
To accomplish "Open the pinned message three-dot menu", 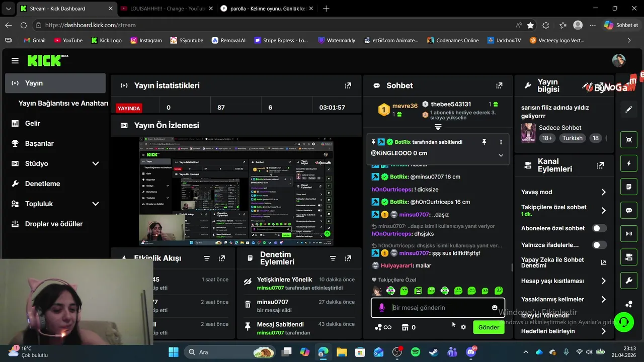I will 501,142.
